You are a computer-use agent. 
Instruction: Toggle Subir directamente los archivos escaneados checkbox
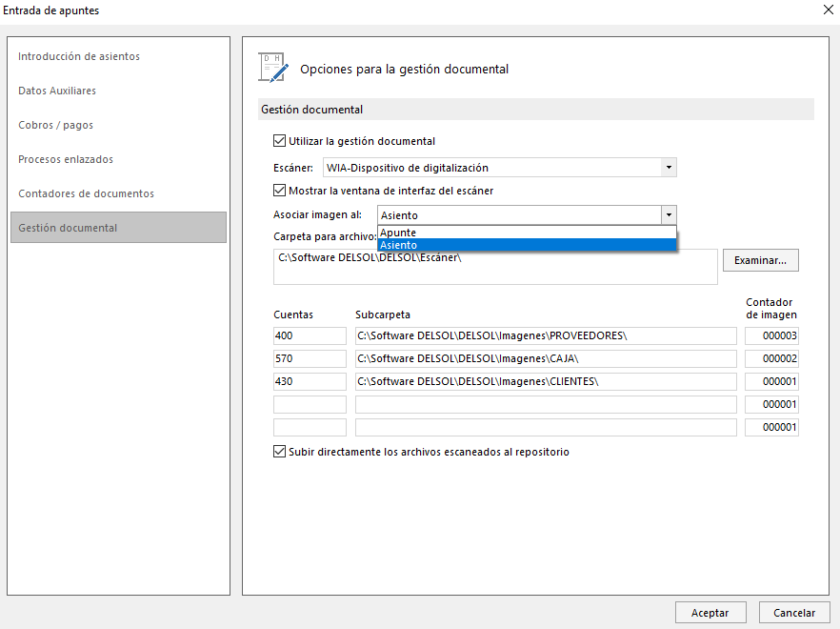(279, 452)
